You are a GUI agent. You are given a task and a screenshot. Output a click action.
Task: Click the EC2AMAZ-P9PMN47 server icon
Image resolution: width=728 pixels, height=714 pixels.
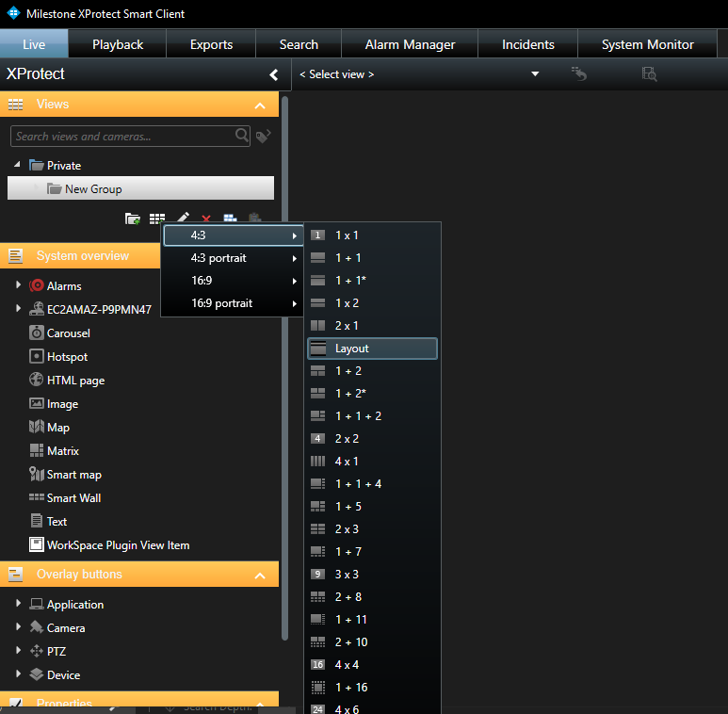(x=36, y=309)
